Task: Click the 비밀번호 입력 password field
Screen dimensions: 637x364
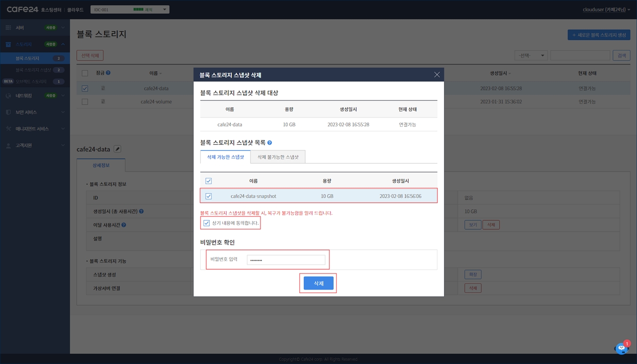Action: tap(286, 260)
